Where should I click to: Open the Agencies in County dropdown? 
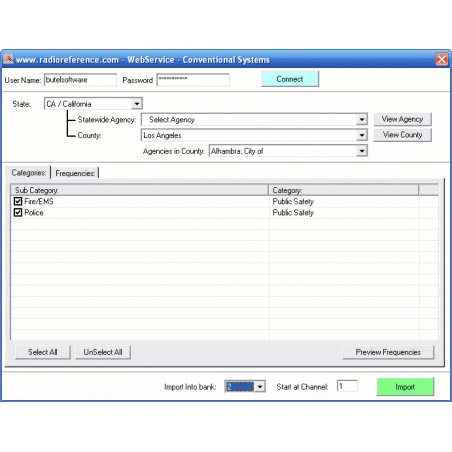coord(362,151)
